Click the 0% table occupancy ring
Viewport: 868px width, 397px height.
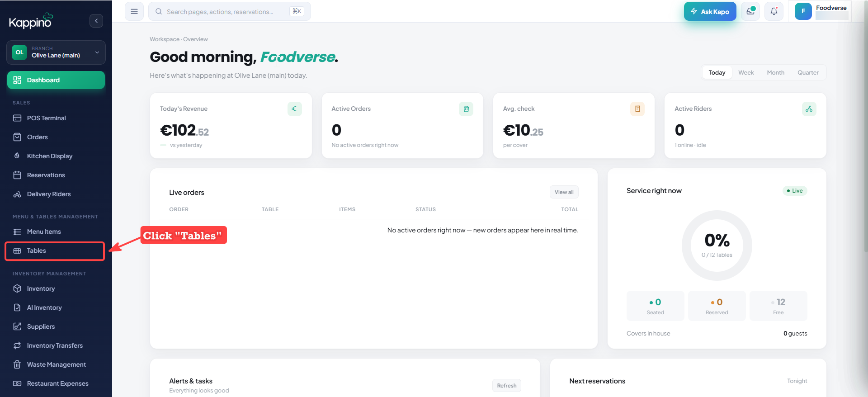[x=717, y=246]
